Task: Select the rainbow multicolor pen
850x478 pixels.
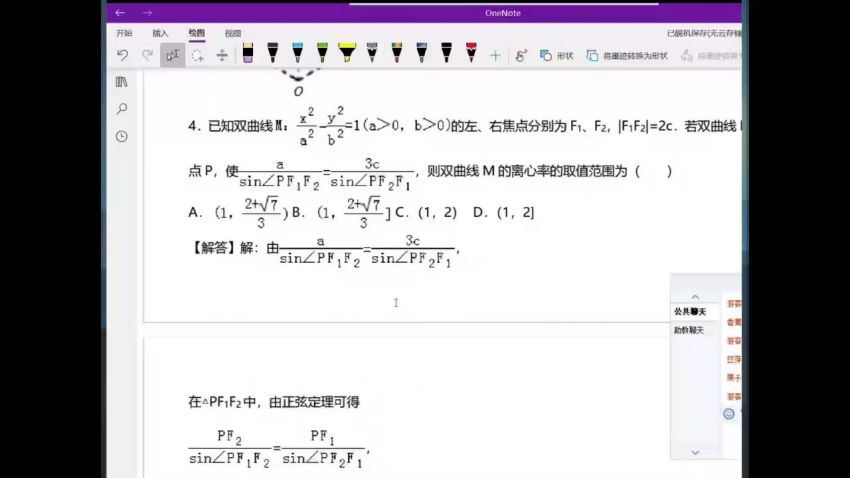Action: click(x=397, y=53)
